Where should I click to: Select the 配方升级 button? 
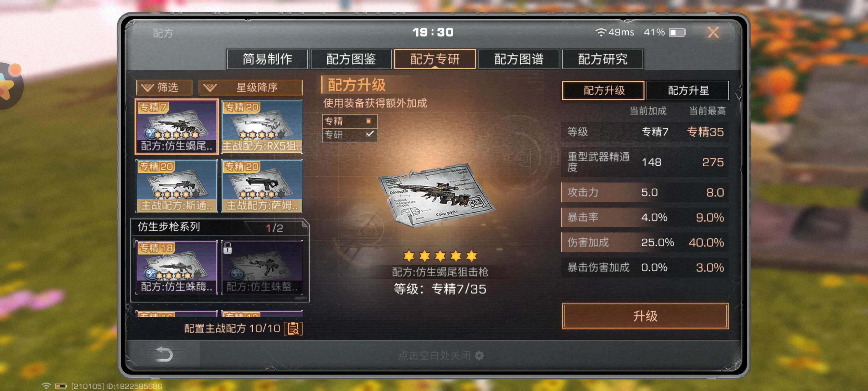[604, 90]
